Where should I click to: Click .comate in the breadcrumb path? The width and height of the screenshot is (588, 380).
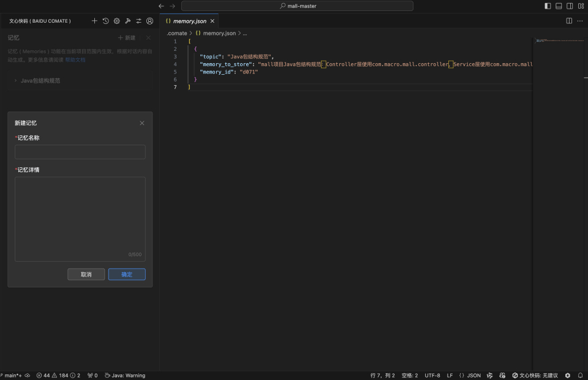point(177,33)
